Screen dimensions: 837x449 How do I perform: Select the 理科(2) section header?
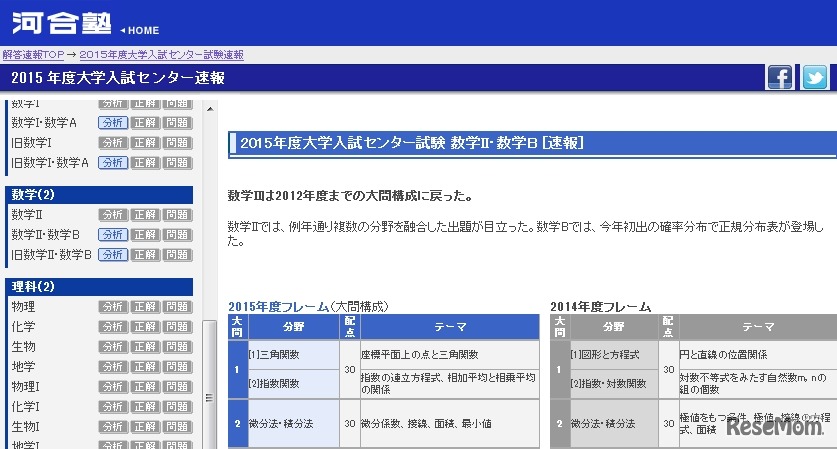[x=99, y=287]
